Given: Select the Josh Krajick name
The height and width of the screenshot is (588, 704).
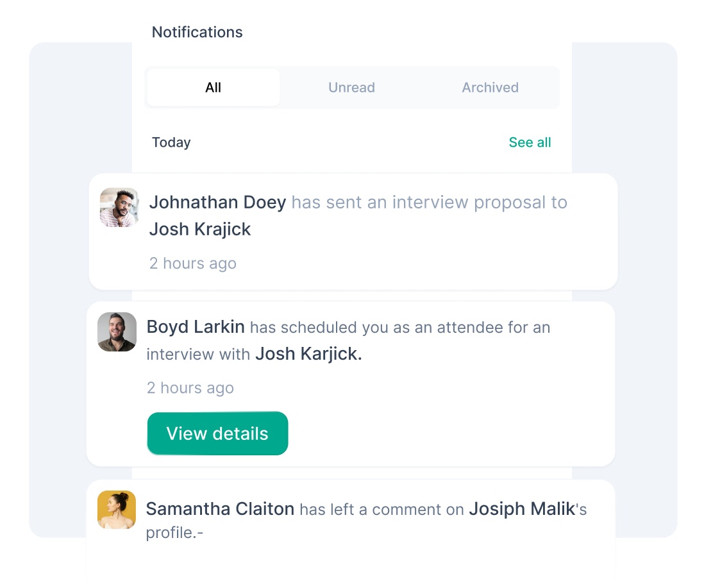Looking at the screenshot, I should [x=200, y=230].
